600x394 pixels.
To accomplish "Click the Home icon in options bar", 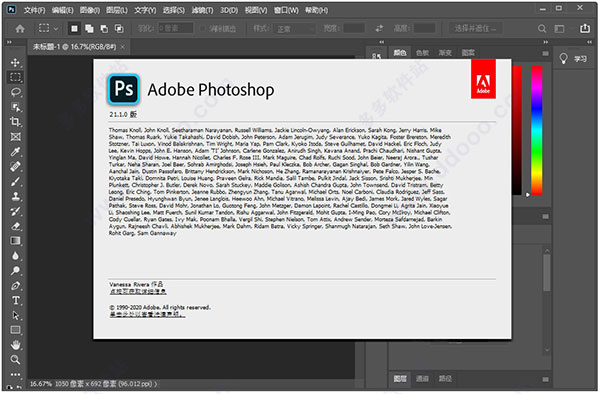I will pos(20,29).
